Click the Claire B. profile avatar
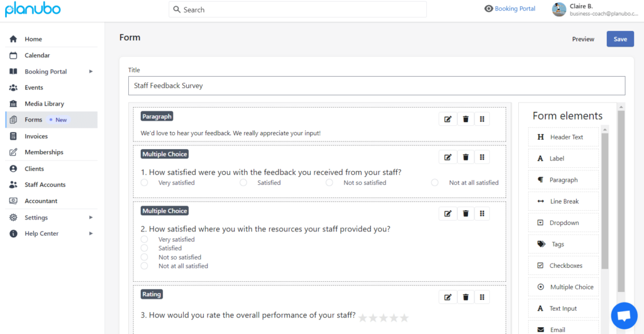Screen dimensions: 644x334 coord(559,9)
